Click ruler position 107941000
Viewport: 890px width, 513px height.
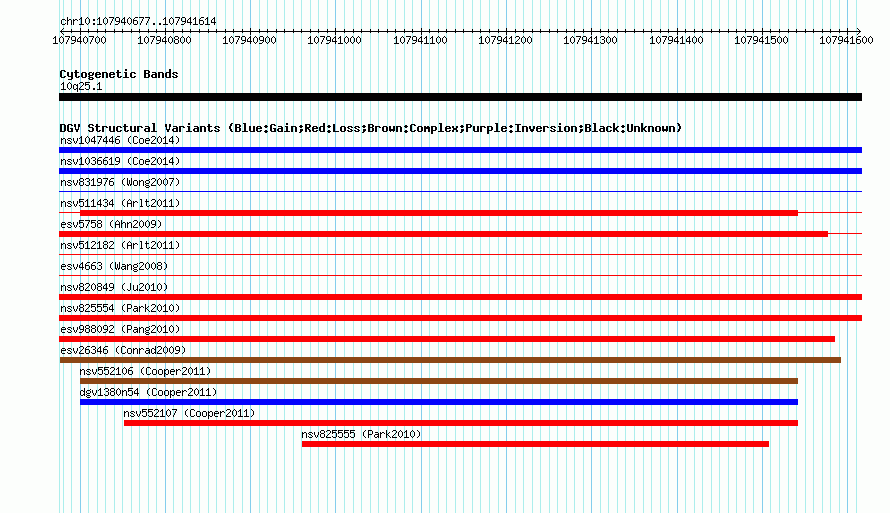(x=335, y=40)
